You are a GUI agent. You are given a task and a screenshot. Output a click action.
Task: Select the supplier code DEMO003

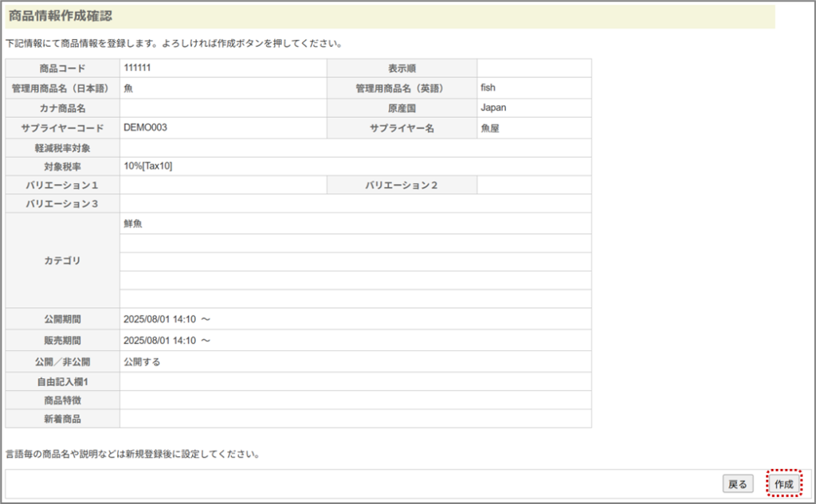pyautogui.click(x=145, y=127)
